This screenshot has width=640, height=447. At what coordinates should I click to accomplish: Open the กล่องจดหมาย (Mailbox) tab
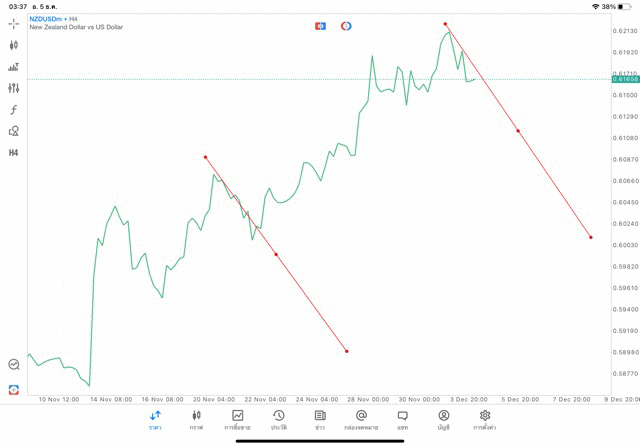361,420
